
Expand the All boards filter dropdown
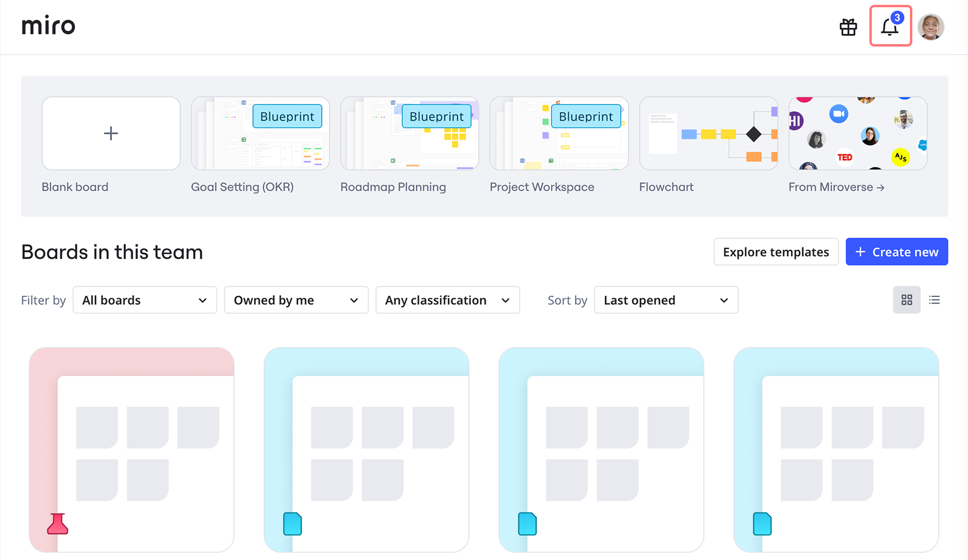(x=145, y=300)
